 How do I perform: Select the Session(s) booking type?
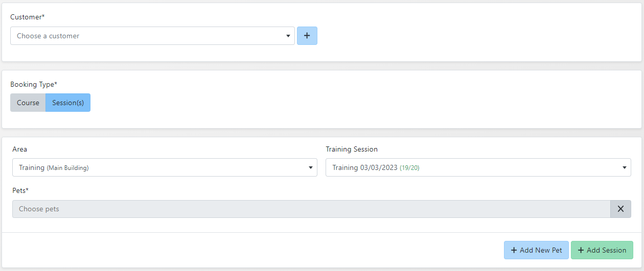[x=68, y=103]
